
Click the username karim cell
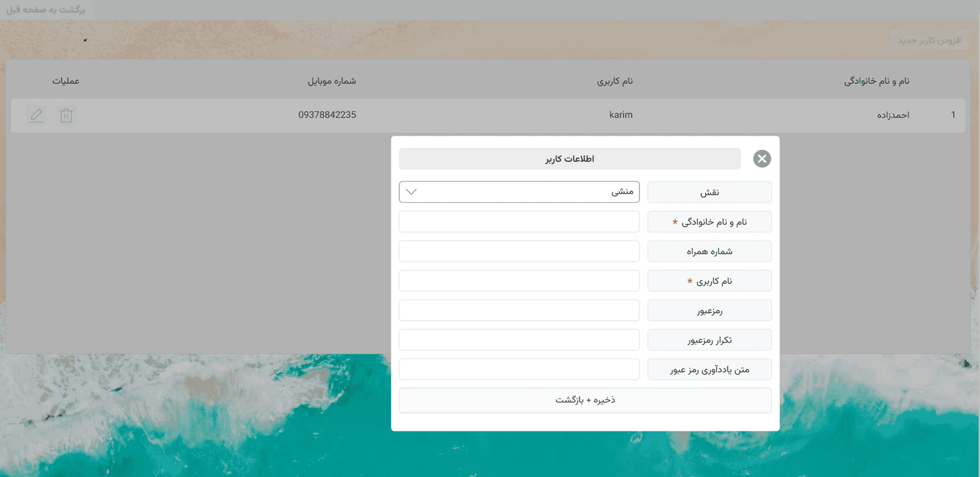(621, 115)
